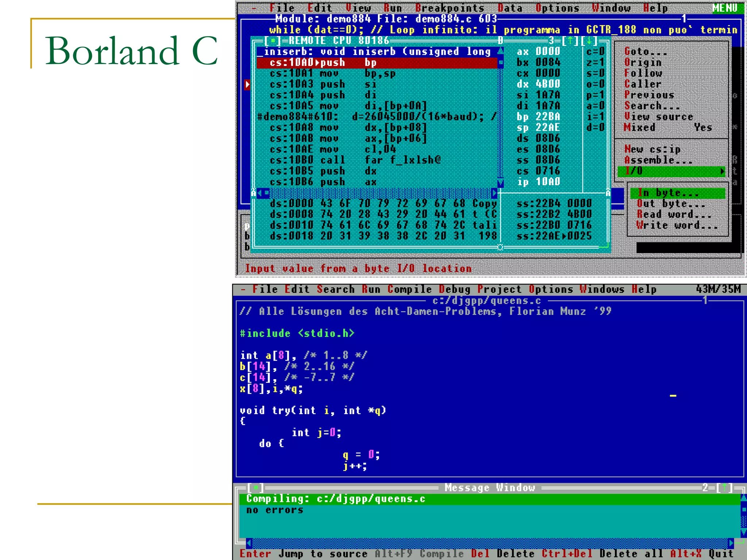Choose New cs:ip in the context menu
Screen dimensions: 747x560
point(652,149)
